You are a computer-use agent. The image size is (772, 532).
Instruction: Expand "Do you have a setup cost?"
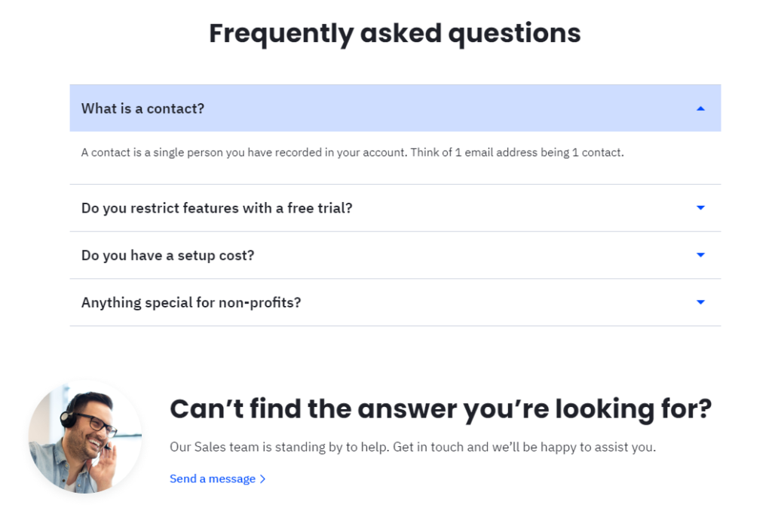click(x=168, y=255)
